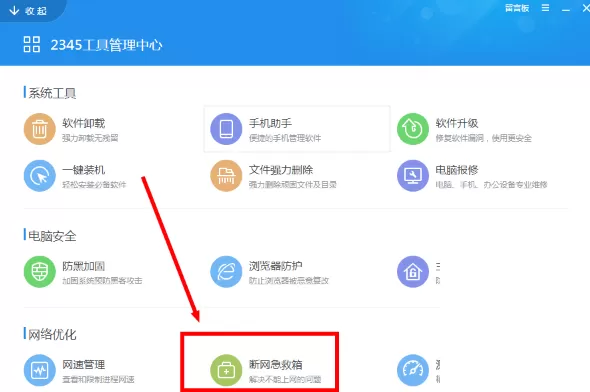Open 文件强力删除 force file delete
Screen dimensions: 590x392
274,176
